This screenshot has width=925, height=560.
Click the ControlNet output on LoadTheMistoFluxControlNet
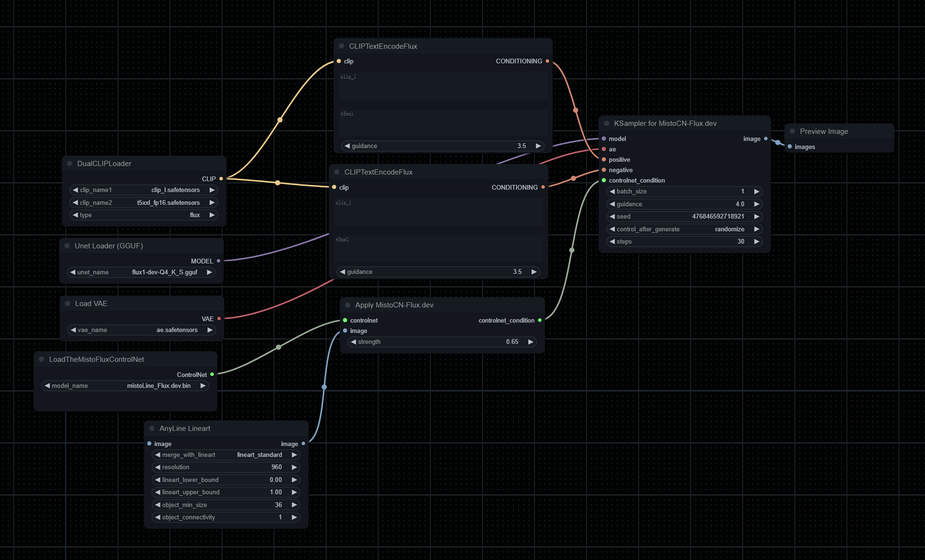click(x=212, y=374)
